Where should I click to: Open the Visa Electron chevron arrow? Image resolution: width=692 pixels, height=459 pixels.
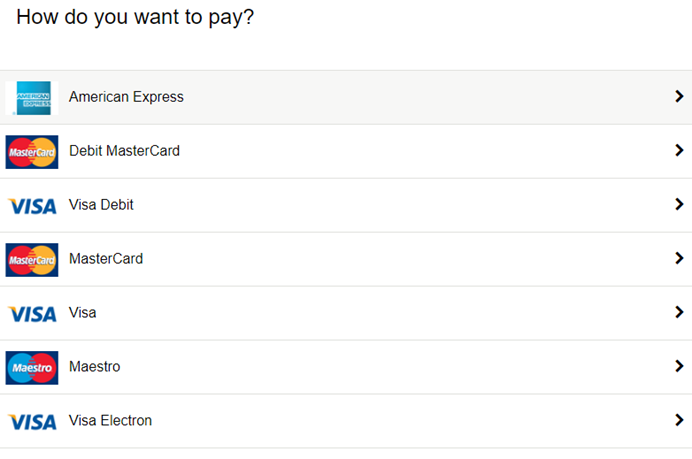coord(679,420)
